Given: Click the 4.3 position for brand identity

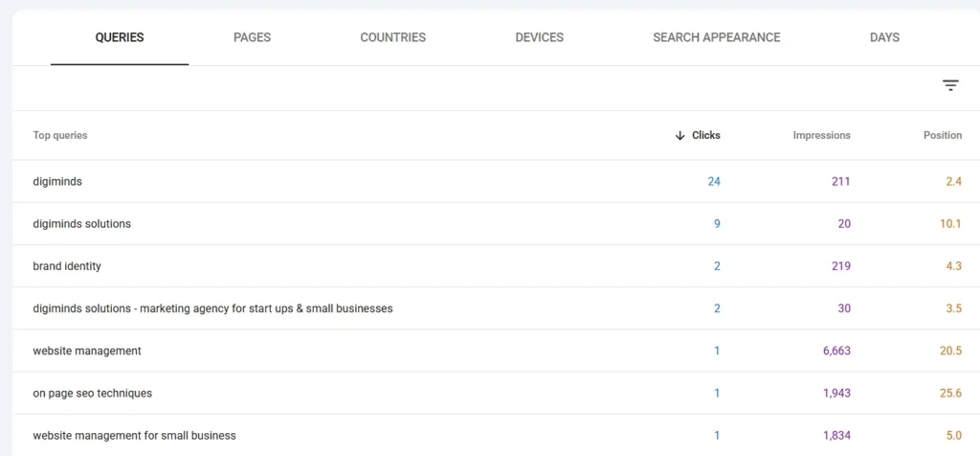Looking at the screenshot, I should [954, 266].
